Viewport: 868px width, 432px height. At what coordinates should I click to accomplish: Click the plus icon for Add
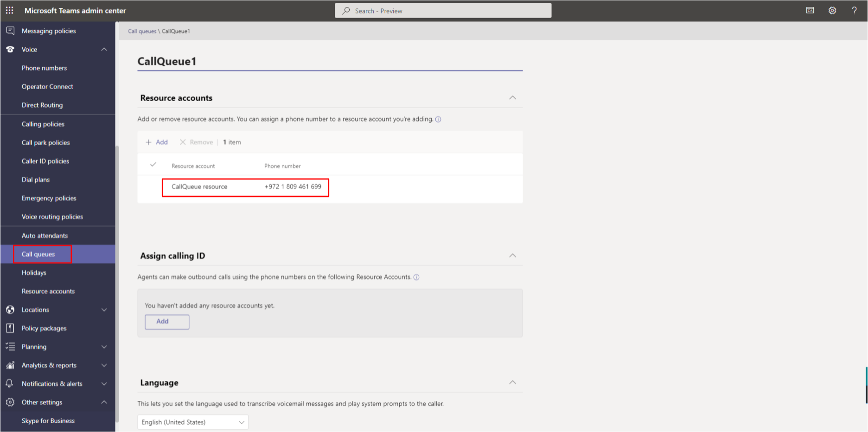[x=148, y=142]
